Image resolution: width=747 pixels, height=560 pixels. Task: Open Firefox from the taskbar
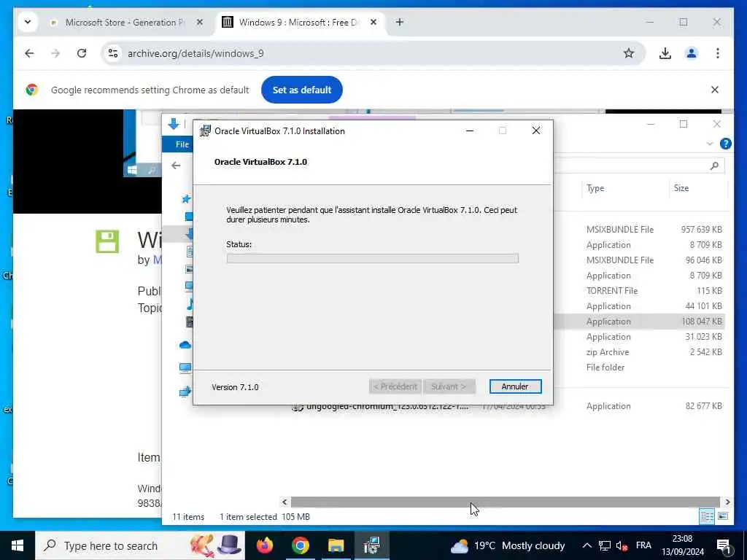(x=264, y=545)
